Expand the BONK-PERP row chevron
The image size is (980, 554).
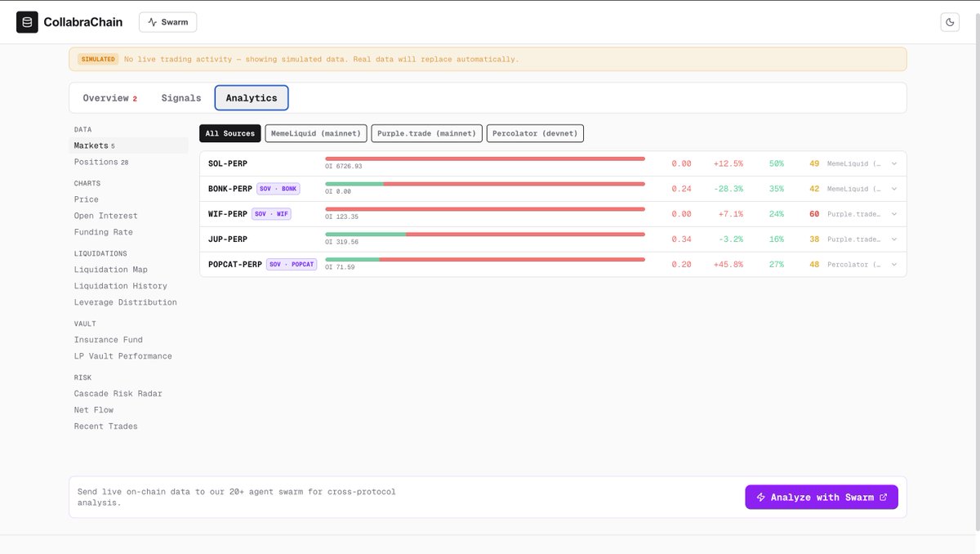pos(893,189)
